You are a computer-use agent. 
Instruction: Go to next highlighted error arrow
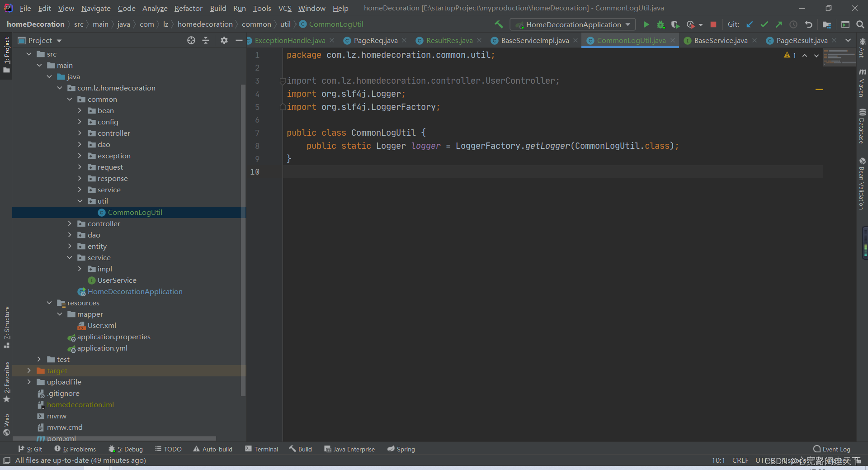tap(816, 55)
